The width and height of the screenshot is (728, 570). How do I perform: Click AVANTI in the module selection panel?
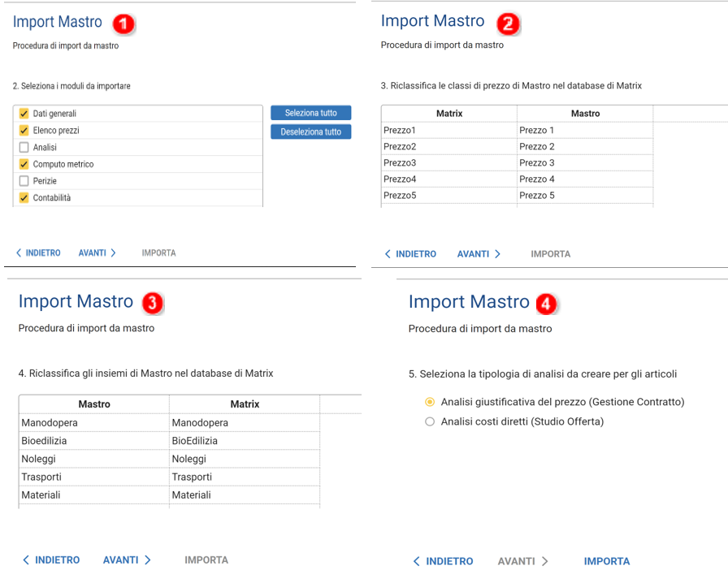[x=97, y=253]
